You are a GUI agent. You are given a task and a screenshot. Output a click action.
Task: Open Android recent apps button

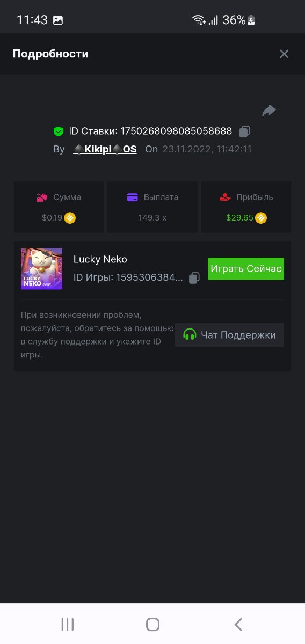(x=68, y=624)
